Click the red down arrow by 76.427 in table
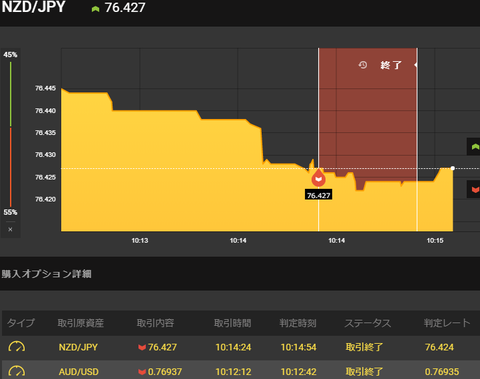Image resolution: width=480 pixels, height=379 pixels. click(x=142, y=347)
